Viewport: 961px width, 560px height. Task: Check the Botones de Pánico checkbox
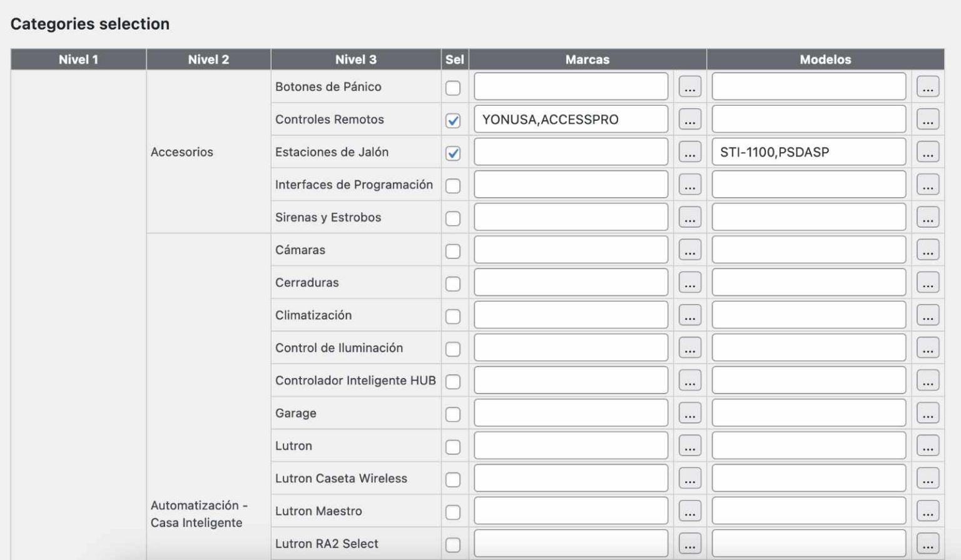453,88
